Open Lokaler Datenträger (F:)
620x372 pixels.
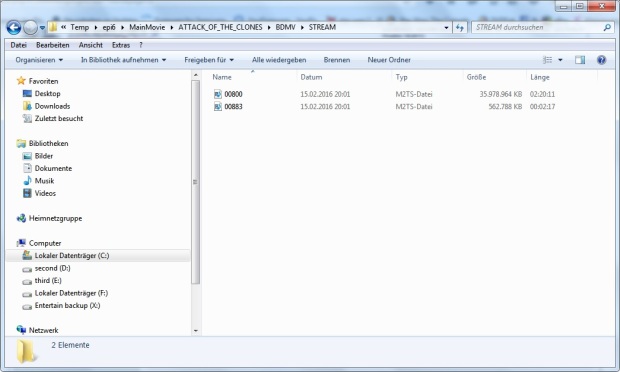(71, 293)
